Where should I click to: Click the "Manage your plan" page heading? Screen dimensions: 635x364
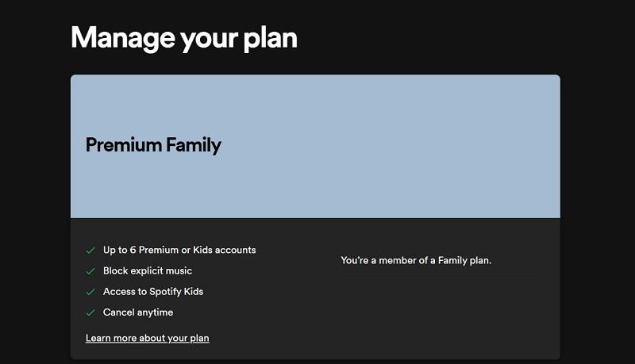(183, 37)
